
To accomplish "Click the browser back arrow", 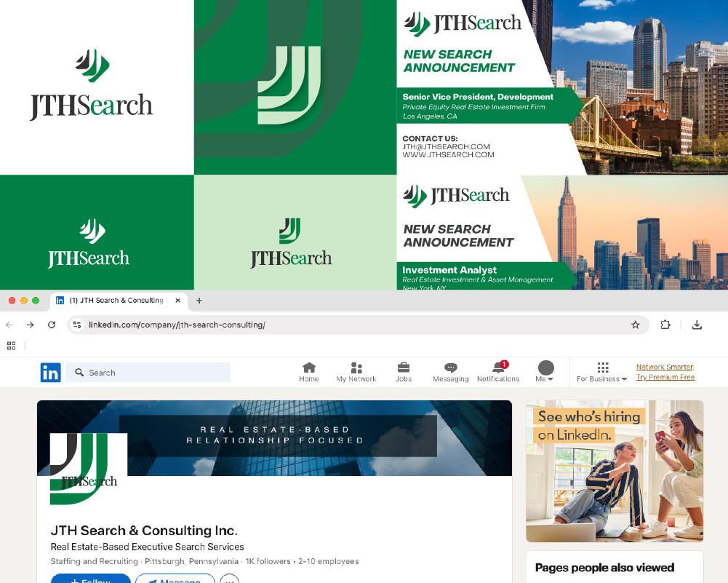I will [x=9, y=325].
